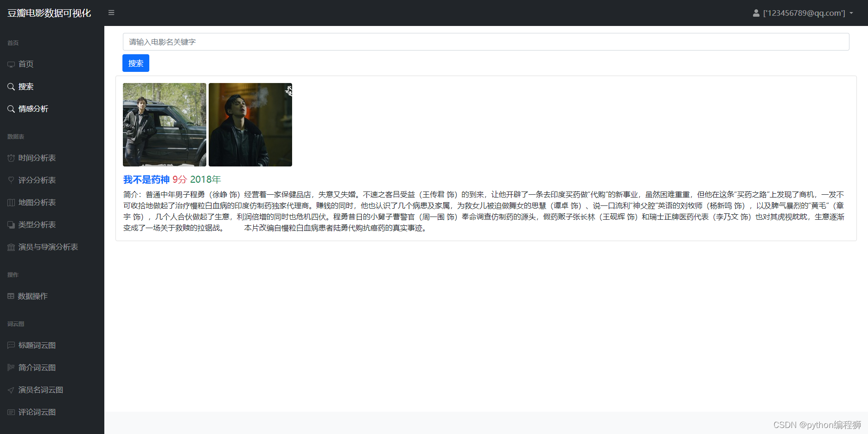Open the 我不是药神 movie link

[x=146, y=179]
